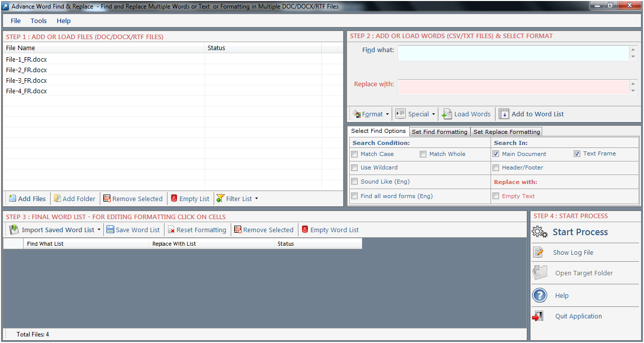
Task: Click the Show Log File notepad icon
Action: tap(539, 252)
